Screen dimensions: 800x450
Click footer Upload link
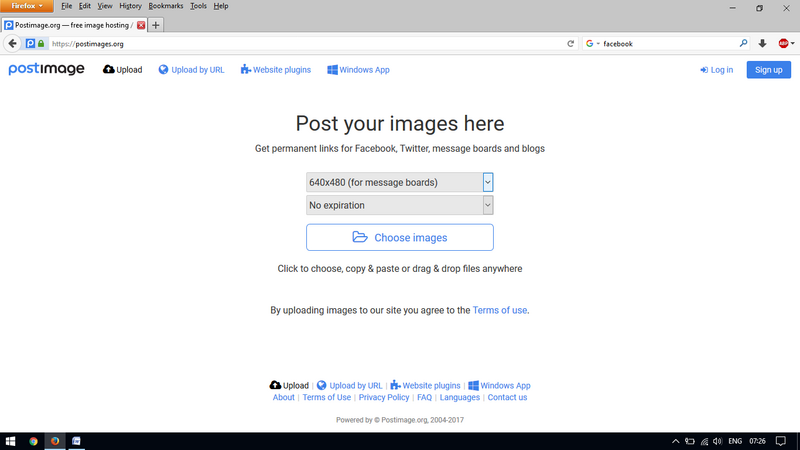click(289, 385)
